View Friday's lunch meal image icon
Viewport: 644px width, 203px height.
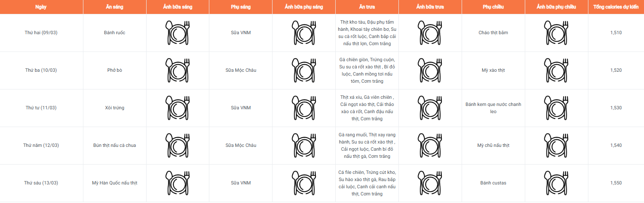[430, 183]
